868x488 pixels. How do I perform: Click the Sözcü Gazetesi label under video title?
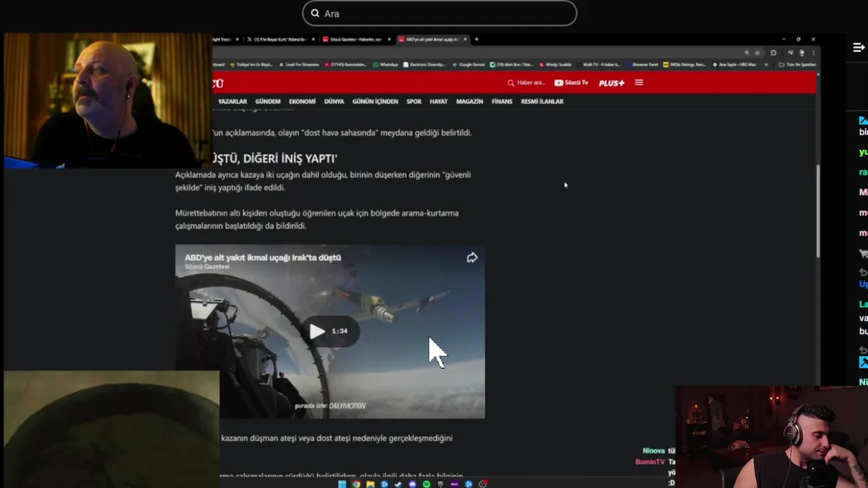(207, 266)
